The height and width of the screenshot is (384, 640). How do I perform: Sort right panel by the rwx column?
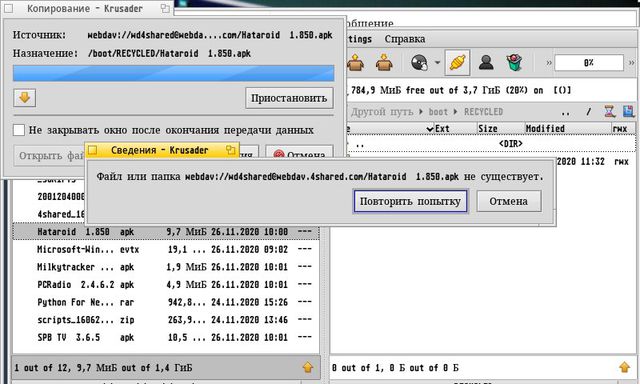623,129
